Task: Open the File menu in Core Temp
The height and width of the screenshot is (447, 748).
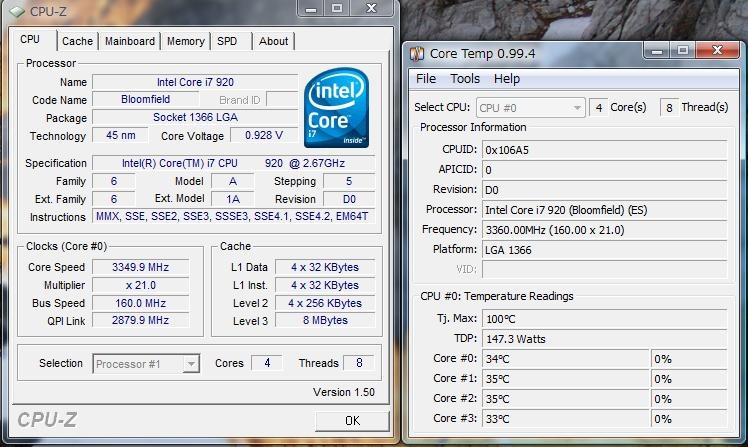Action: 426,79
